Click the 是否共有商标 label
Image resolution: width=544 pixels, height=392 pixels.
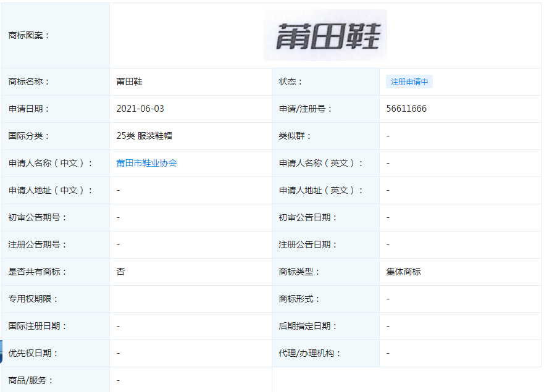click(x=38, y=272)
